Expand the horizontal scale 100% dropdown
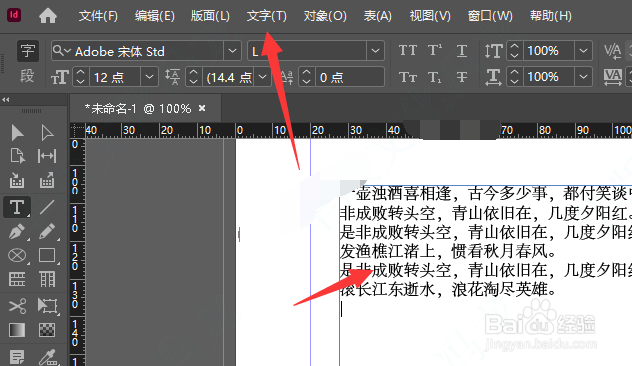 583,77
